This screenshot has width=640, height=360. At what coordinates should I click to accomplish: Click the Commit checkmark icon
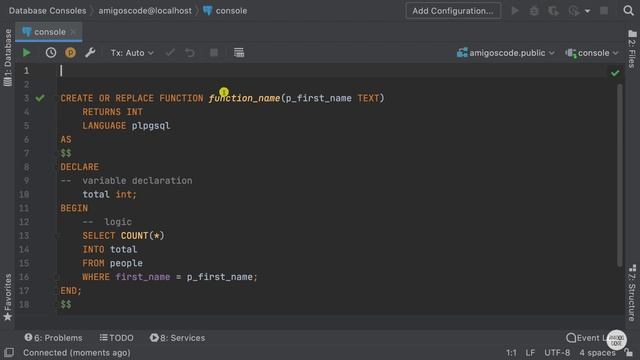170,53
